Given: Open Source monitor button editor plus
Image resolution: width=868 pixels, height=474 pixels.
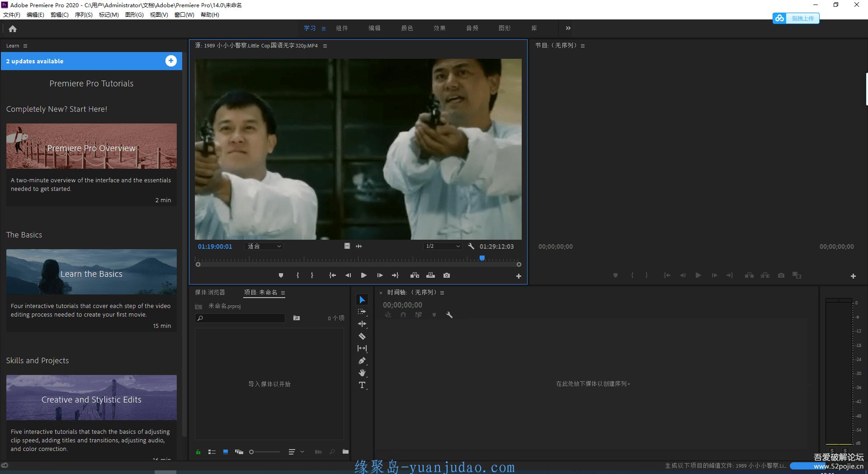Looking at the screenshot, I should [519, 276].
